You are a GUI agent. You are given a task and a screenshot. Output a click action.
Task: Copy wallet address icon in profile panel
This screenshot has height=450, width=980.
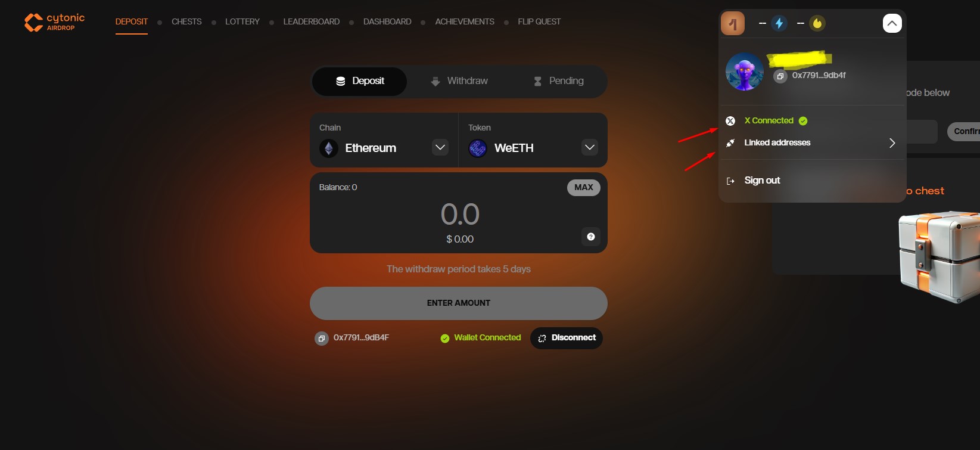[x=780, y=76]
